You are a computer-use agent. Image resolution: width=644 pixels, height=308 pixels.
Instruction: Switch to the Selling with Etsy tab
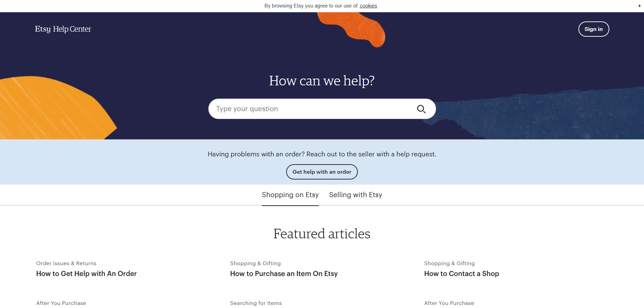355,194
